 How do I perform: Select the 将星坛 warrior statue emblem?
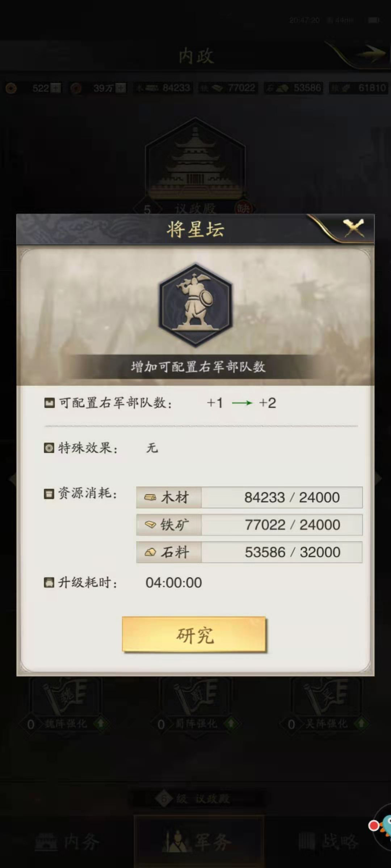195,305
